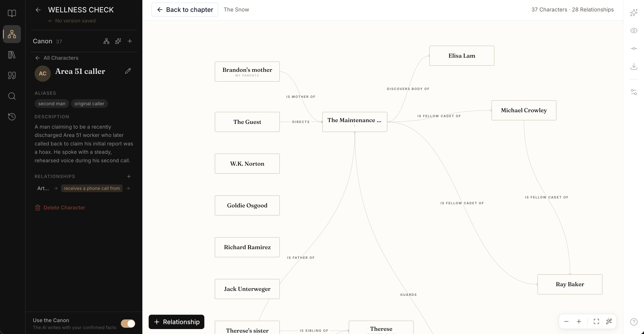Toggle the Use the Canon switch

pos(128,323)
